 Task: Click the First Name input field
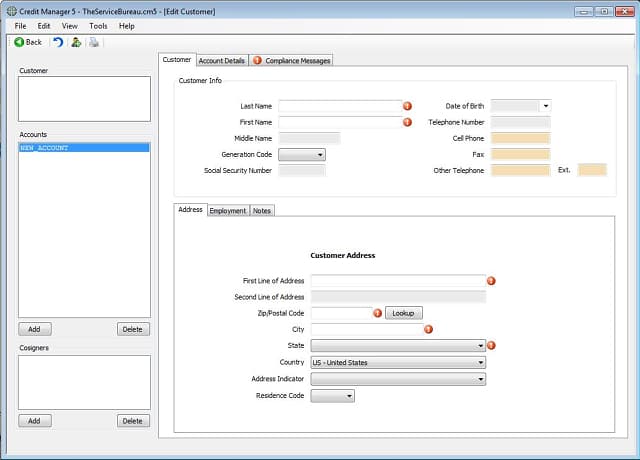pyautogui.click(x=340, y=122)
